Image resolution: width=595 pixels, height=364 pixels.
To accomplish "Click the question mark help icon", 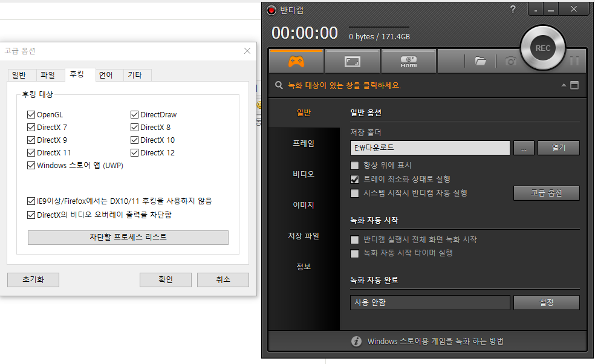I will coord(513,10).
